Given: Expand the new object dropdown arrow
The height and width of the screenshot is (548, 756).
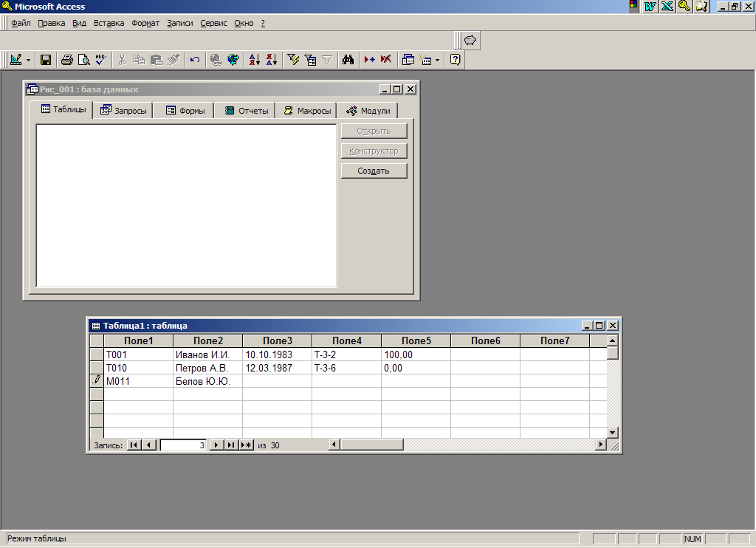Looking at the screenshot, I should pos(437,60).
